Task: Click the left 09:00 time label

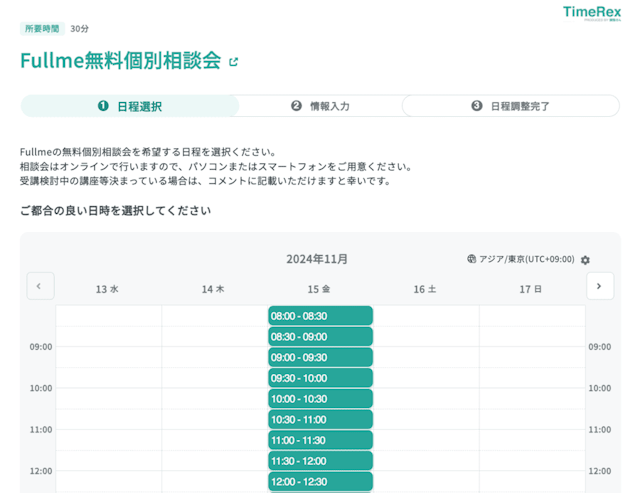Action: coord(41,347)
